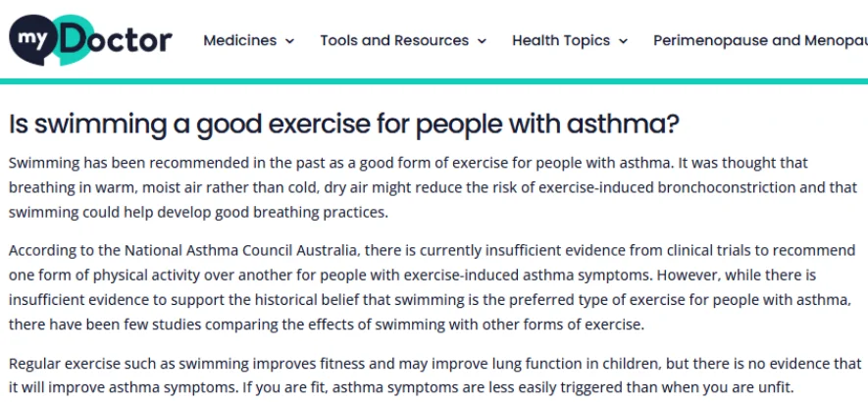Expand the Medicines dropdown chevron
This screenshot has width=868, height=402.
[289, 41]
